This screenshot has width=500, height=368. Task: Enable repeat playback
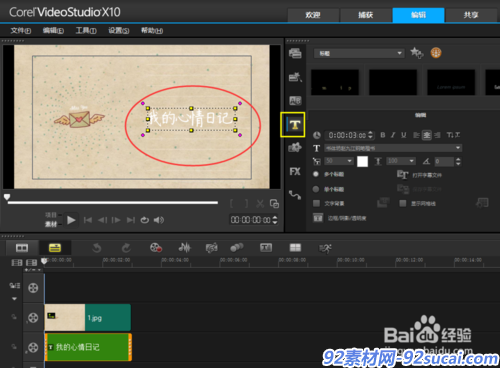click(144, 220)
